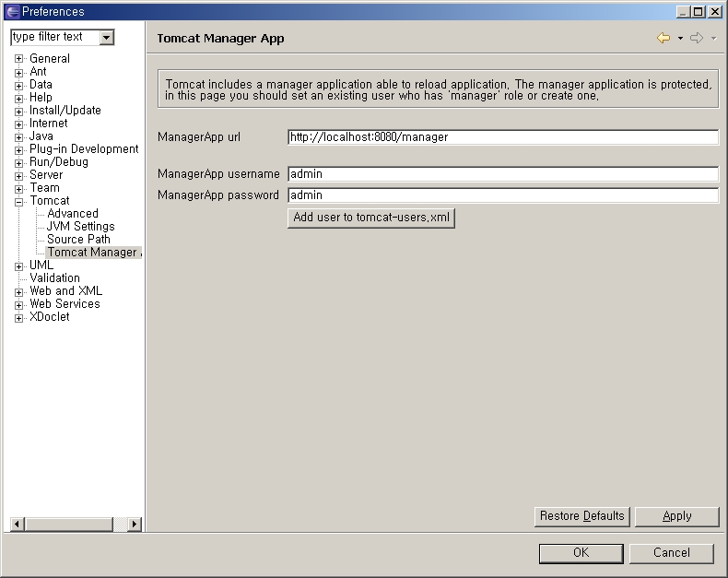Select the Server preferences category
This screenshot has height=578, width=728.
[46, 175]
